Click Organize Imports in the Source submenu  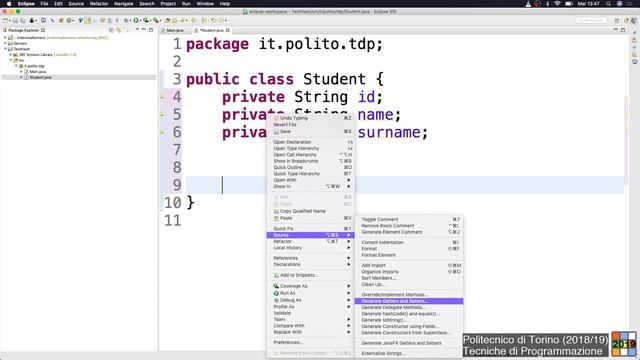tap(409, 272)
